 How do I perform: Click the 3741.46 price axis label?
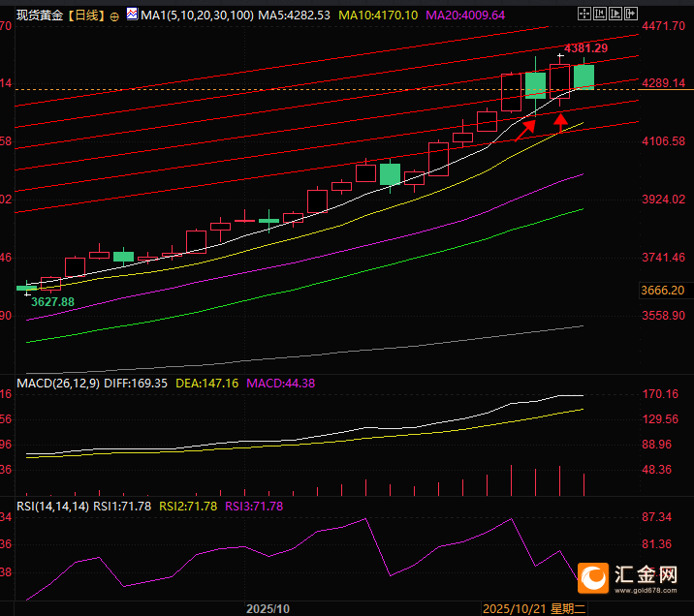[663, 258]
